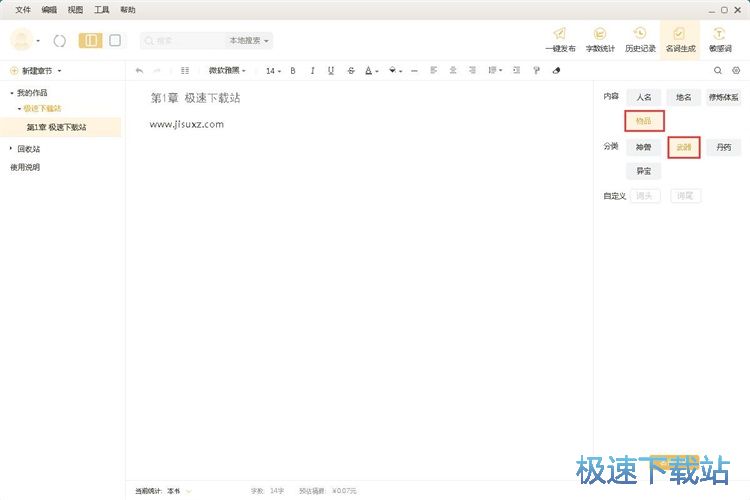The width and height of the screenshot is (750, 500).
Task: Open the 使用说明 link
Action: click(x=25, y=167)
